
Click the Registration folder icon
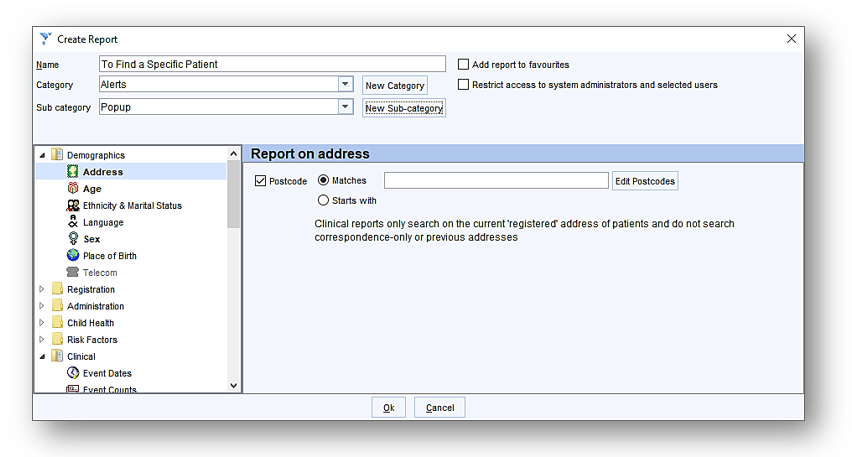[x=57, y=289]
